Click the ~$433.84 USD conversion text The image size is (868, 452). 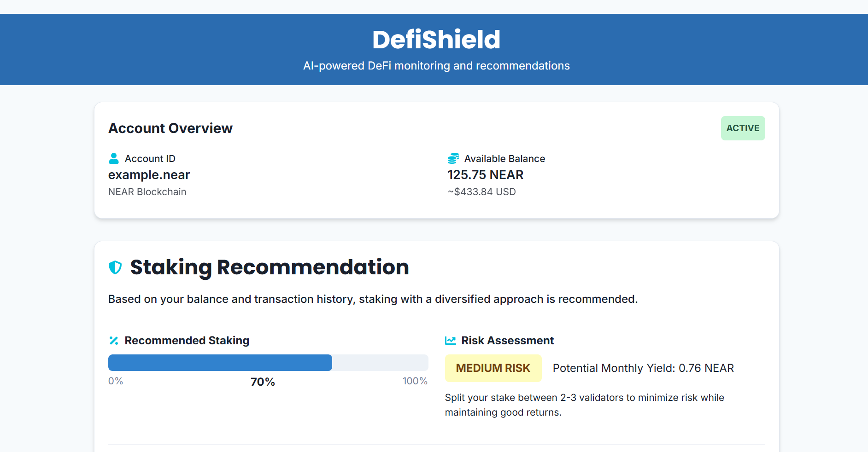coord(481,192)
